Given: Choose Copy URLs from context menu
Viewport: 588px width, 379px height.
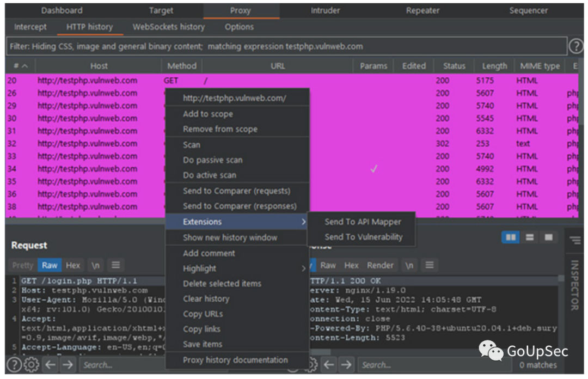Looking at the screenshot, I should tap(237, 314).
